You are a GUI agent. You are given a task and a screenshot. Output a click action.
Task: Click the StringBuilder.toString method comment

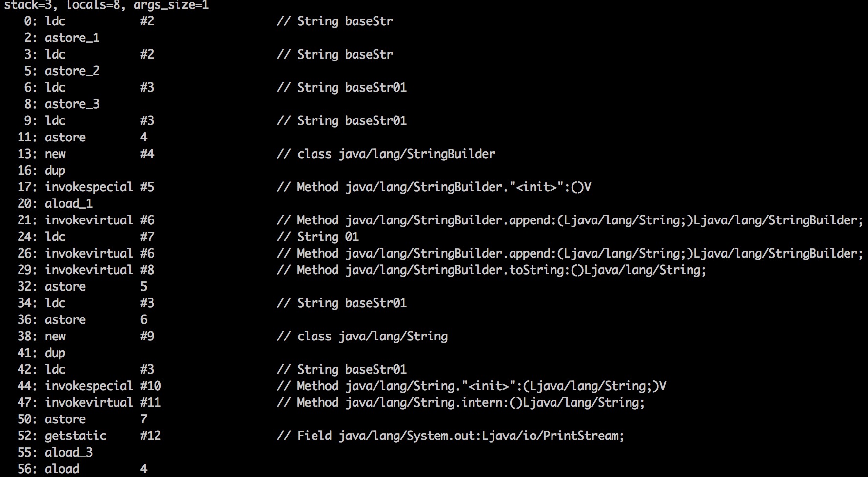tap(492, 270)
